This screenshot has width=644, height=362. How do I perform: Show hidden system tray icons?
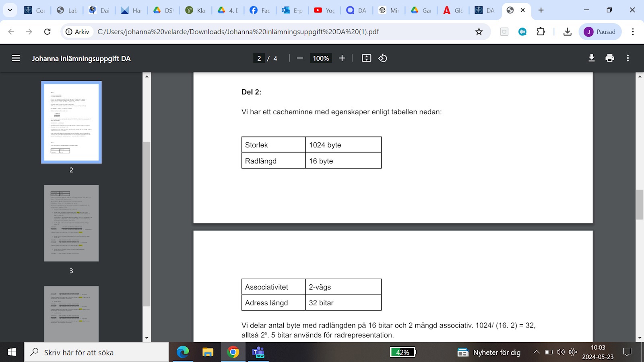[x=537, y=352]
